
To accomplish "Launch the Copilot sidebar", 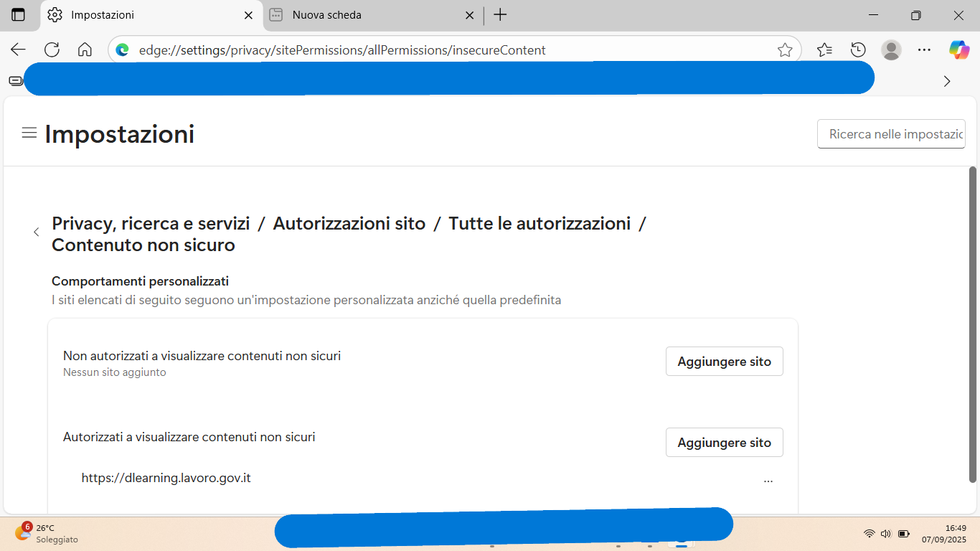I will 959,50.
